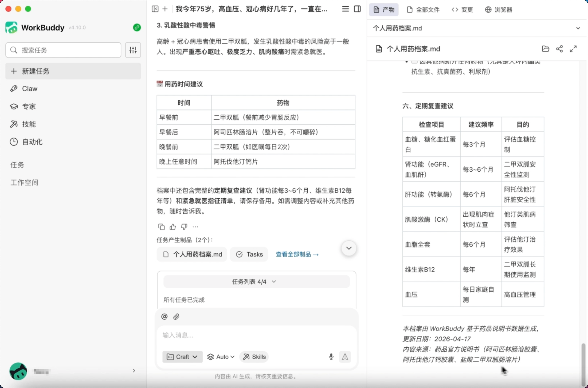The width and height of the screenshot is (588, 388).
Task: Toggle the right split panel icon
Action: (357, 9)
